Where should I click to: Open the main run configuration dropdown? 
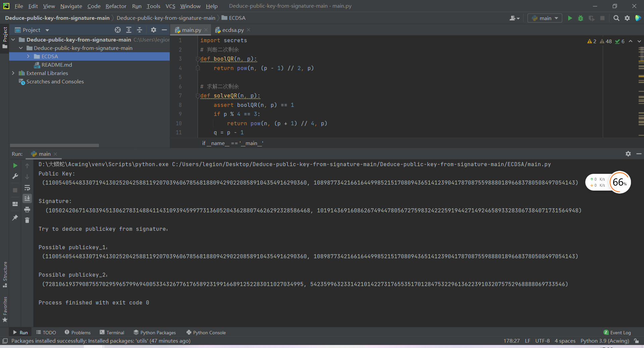click(x=544, y=18)
